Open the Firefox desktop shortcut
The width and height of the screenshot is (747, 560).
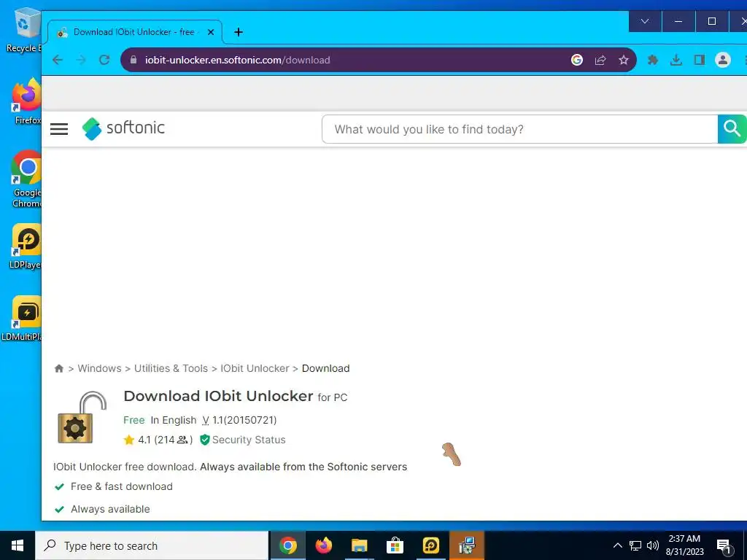click(26, 101)
